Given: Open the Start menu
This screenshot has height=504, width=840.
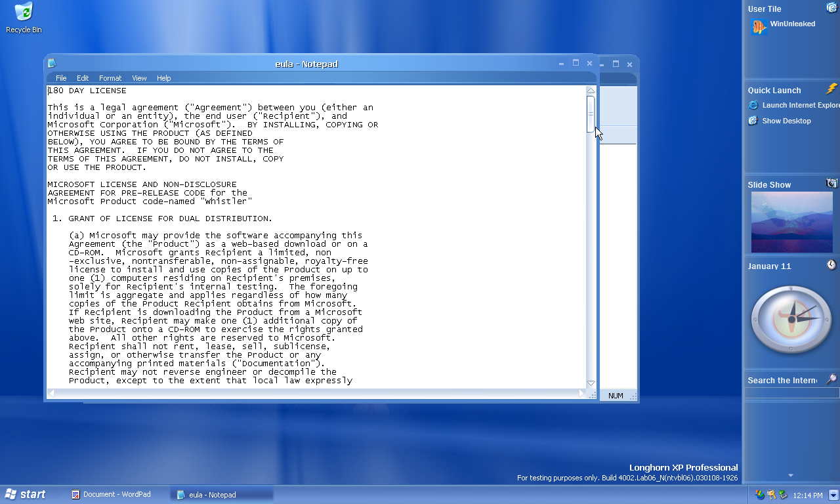Looking at the screenshot, I should tap(25, 494).
